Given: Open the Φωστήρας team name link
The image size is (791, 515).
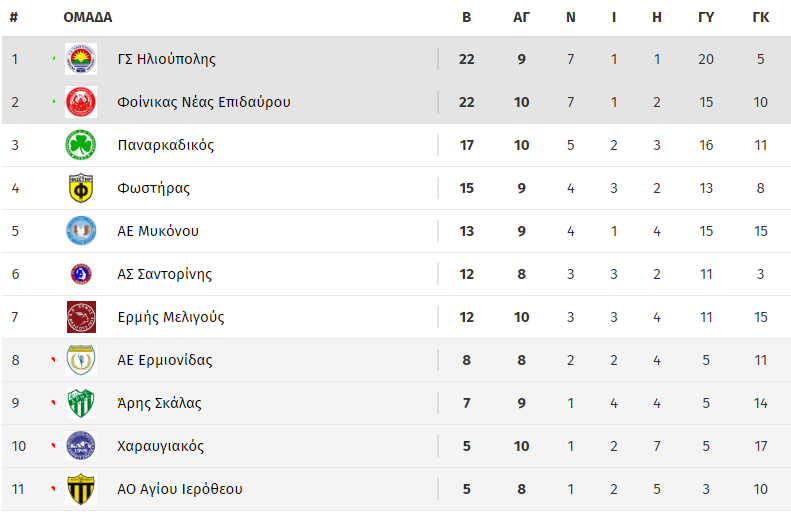Looking at the screenshot, I should tap(153, 188).
